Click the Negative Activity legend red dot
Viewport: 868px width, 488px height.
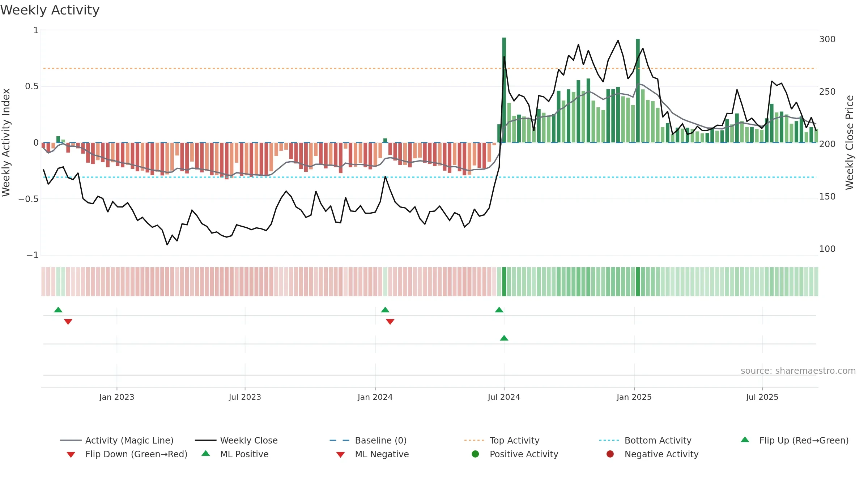click(x=610, y=454)
